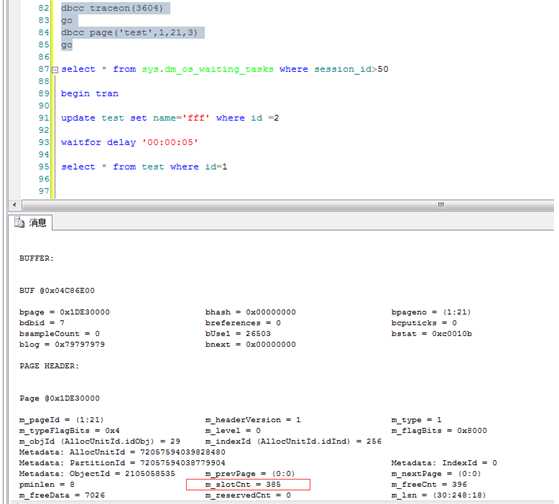Screen dimensions: 559x504
Task: Click the 'begin tran' statement
Action: [89, 94]
